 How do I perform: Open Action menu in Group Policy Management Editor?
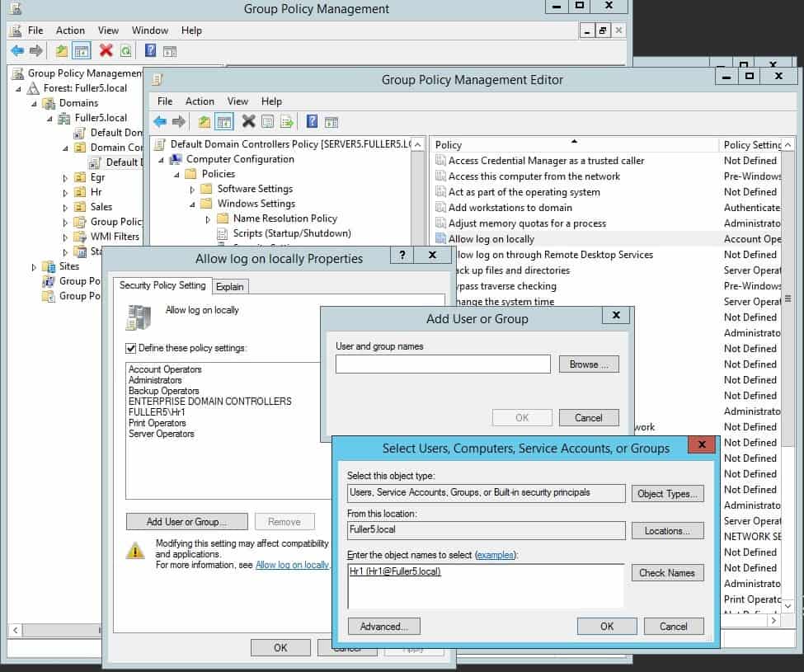point(200,101)
